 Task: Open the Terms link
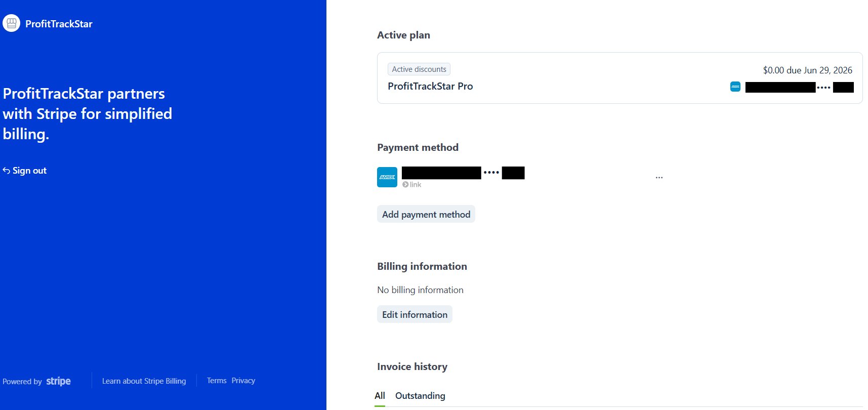(217, 381)
